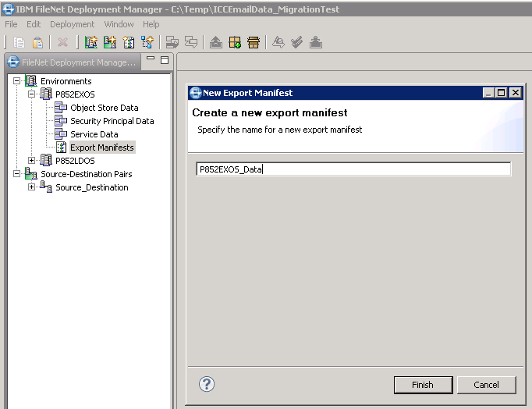Minimize the New Export Manifest dialog
The image size is (532, 409).
click(x=488, y=93)
